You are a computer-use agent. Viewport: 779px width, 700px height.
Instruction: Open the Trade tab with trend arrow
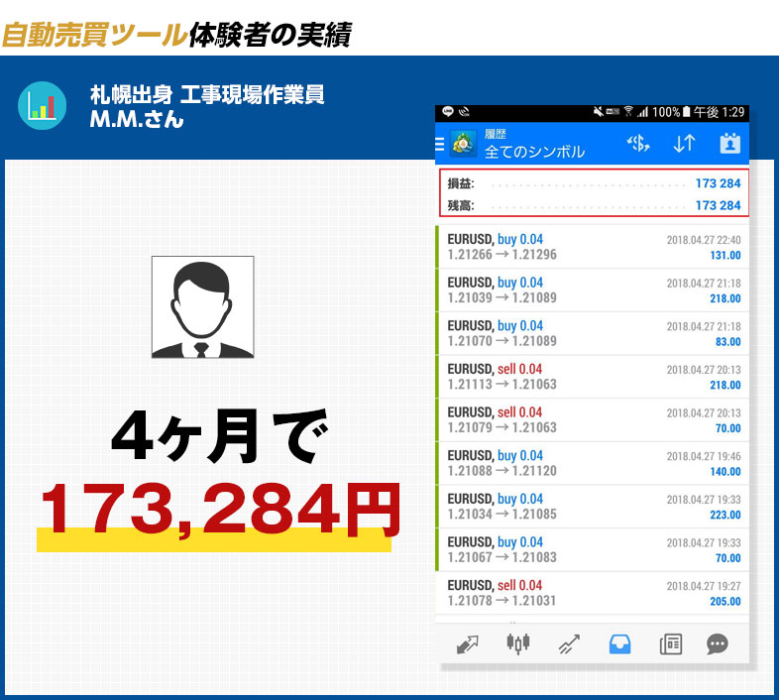[569, 644]
